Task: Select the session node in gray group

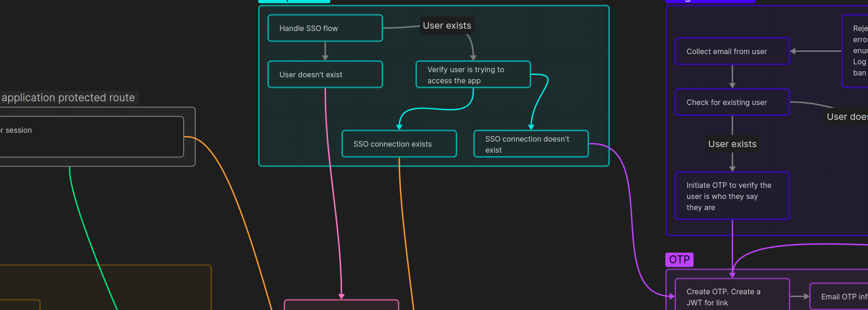Action: point(92,136)
